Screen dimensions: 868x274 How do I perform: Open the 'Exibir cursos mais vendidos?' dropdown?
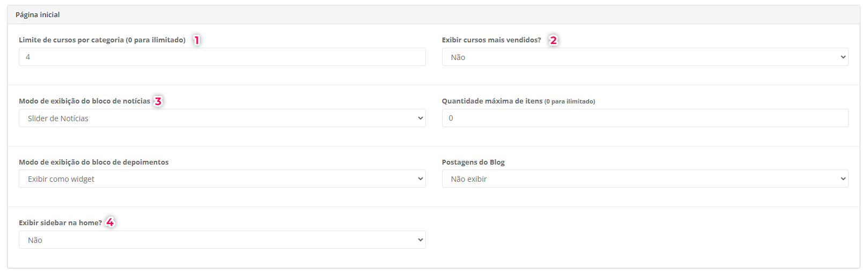pos(645,57)
